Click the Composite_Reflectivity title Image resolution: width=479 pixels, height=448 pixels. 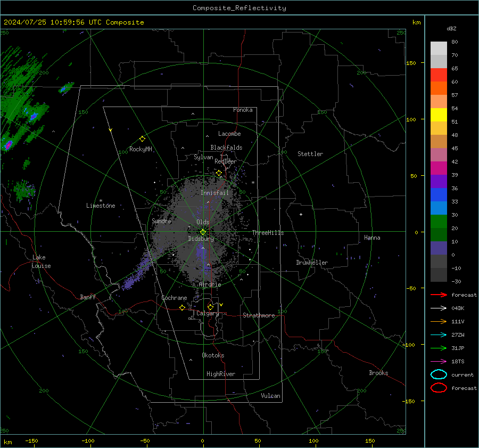(x=240, y=8)
